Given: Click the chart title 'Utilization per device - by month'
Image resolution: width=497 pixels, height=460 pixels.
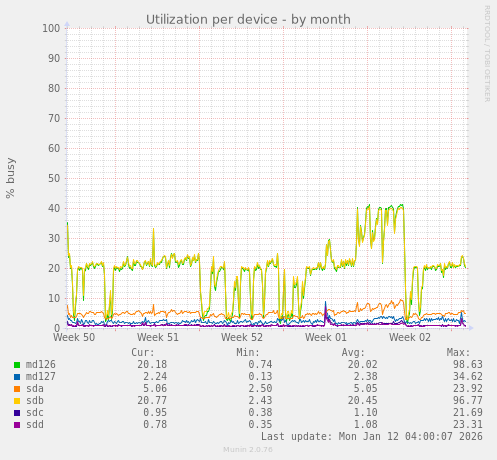Looking at the screenshot, I should (x=248, y=20).
